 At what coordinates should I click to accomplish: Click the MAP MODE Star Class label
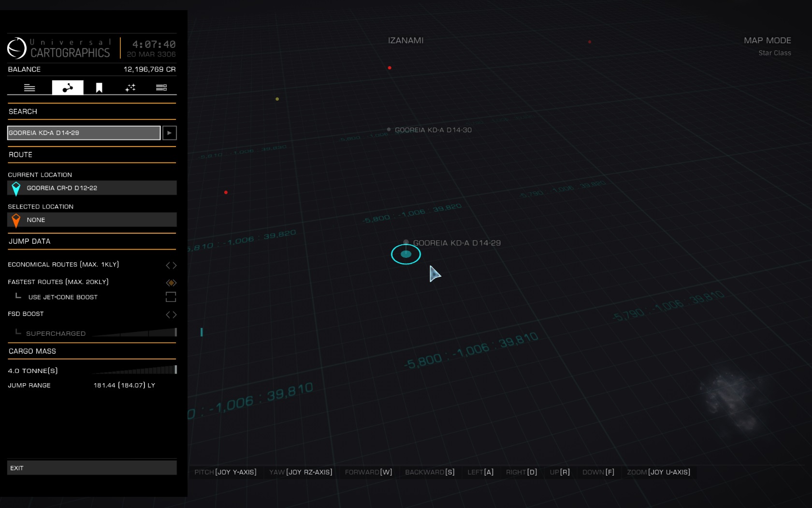(x=774, y=53)
